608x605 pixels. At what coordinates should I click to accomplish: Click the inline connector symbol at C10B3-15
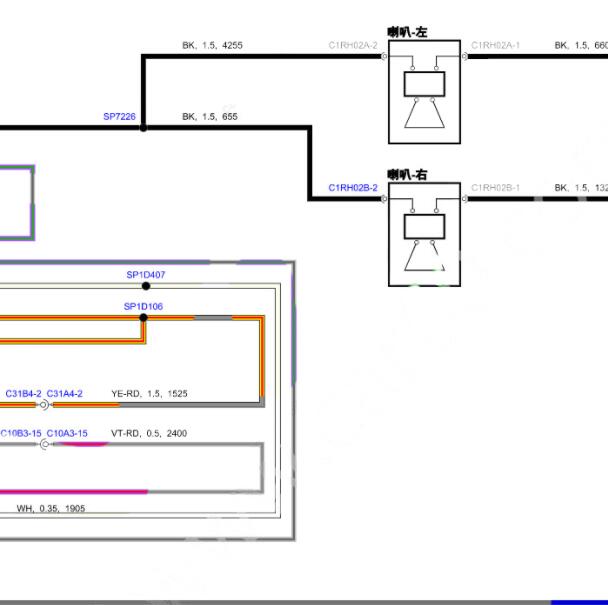click(x=45, y=444)
